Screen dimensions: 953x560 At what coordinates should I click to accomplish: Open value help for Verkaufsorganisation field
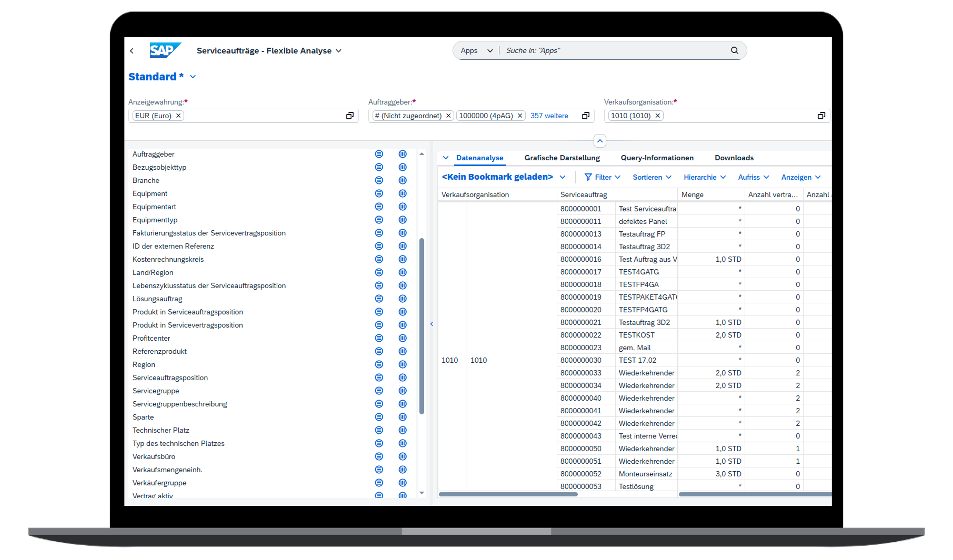click(x=821, y=116)
